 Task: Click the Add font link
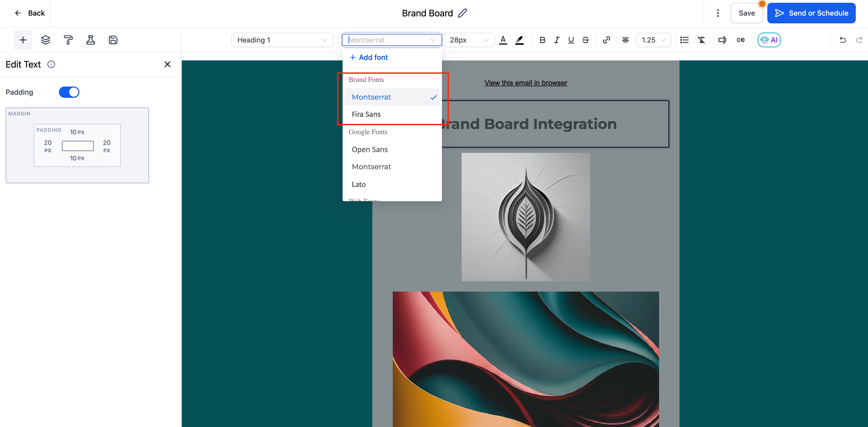click(369, 57)
